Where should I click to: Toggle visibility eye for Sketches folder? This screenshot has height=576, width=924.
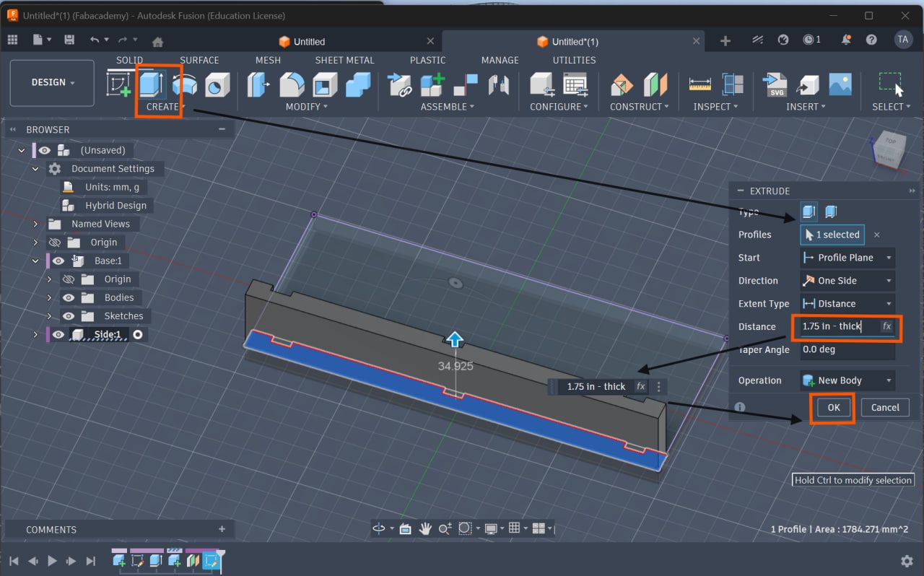point(69,316)
